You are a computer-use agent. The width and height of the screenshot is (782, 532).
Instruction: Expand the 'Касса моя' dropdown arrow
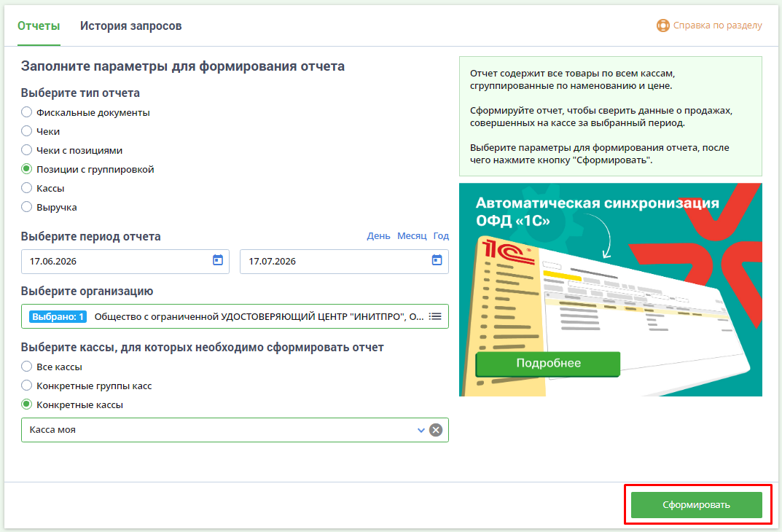421,430
